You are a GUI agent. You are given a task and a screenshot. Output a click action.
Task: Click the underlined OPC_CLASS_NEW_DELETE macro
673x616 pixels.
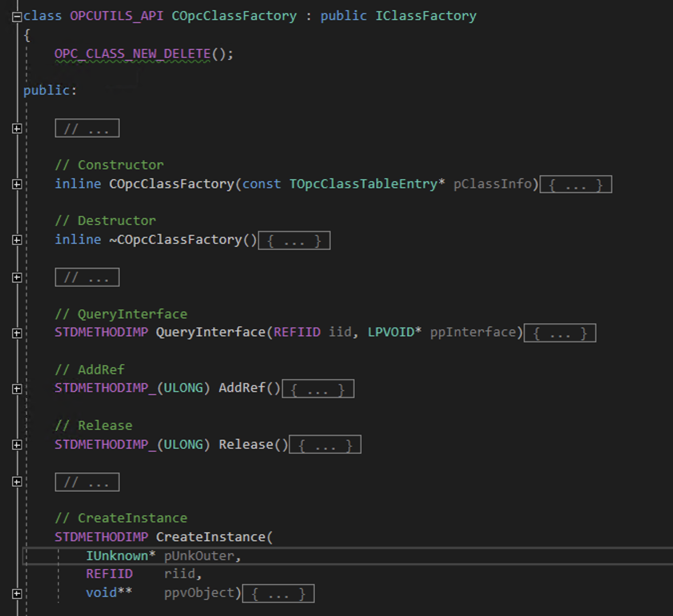click(131, 54)
